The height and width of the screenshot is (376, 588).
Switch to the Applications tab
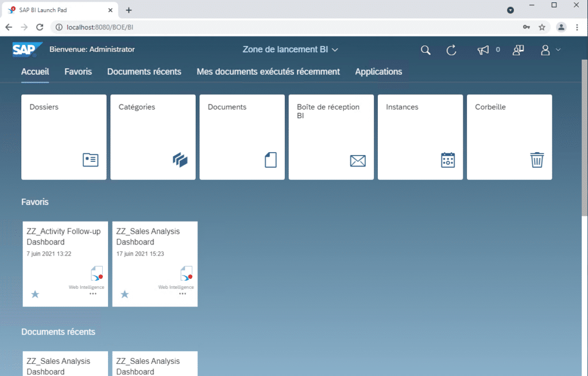click(378, 72)
